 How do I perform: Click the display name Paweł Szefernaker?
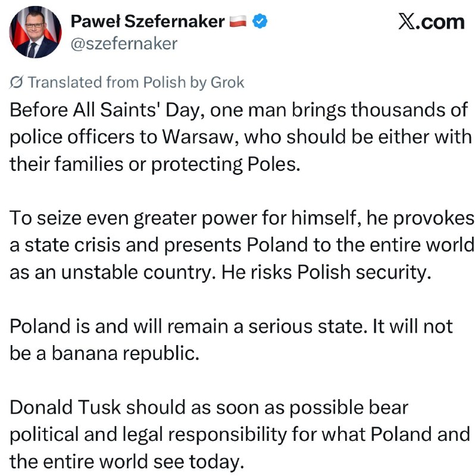click(x=148, y=21)
